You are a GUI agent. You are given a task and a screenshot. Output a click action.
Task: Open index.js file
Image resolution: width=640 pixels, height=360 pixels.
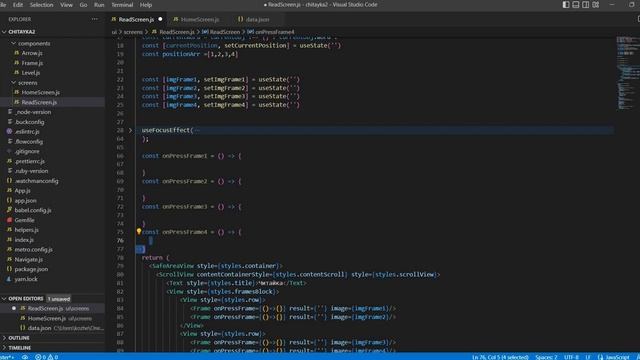(24, 240)
